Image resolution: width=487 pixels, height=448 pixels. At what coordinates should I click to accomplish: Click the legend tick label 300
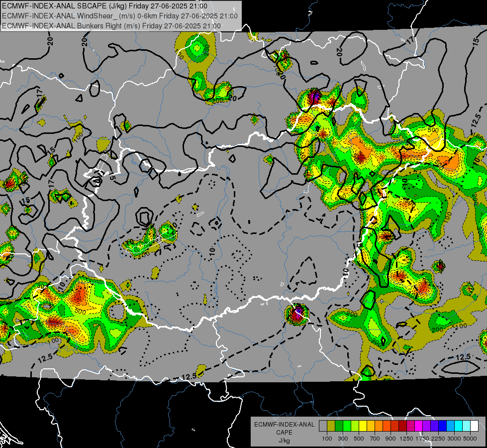point(343,439)
